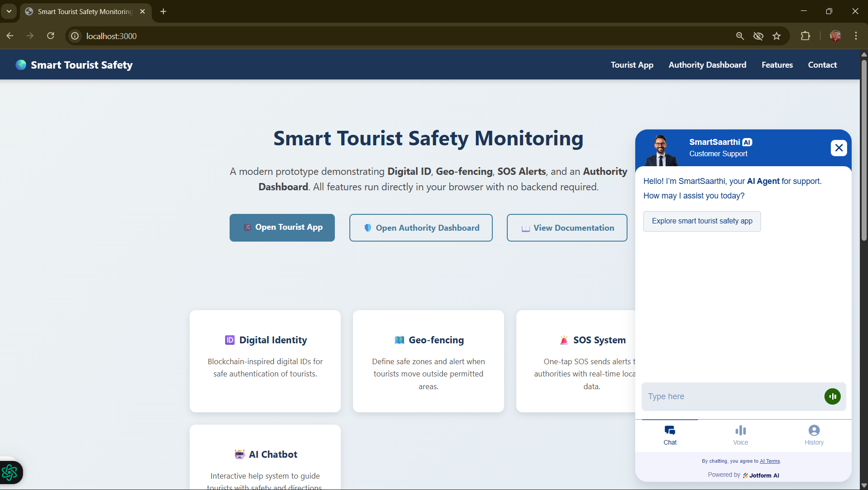Image resolution: width=868 pixels, height=490 pixels.
Task: Click the scrollbar up arrow
Action: tap(864, 54)
